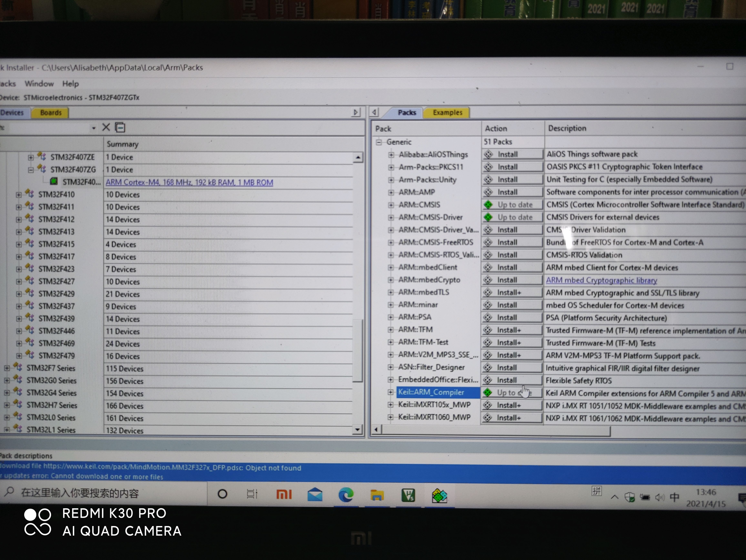Expand STM32H7 Series node

click(7, 405)
